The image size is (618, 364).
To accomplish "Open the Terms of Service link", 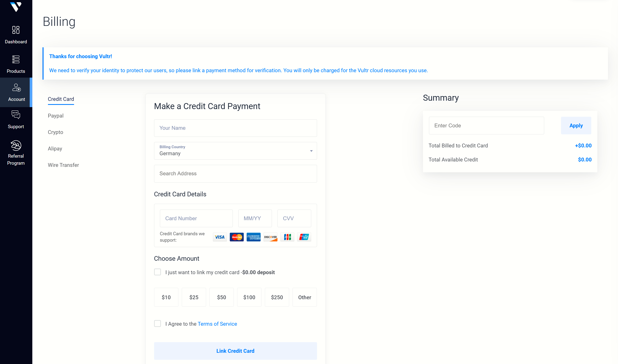I will 217,324.
